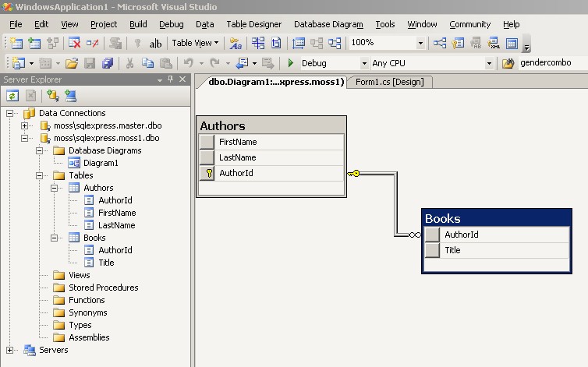Toggle Server Explorer auto-hide pin
This screenshot has height=367, width=588.
click(x=171, y=79)
